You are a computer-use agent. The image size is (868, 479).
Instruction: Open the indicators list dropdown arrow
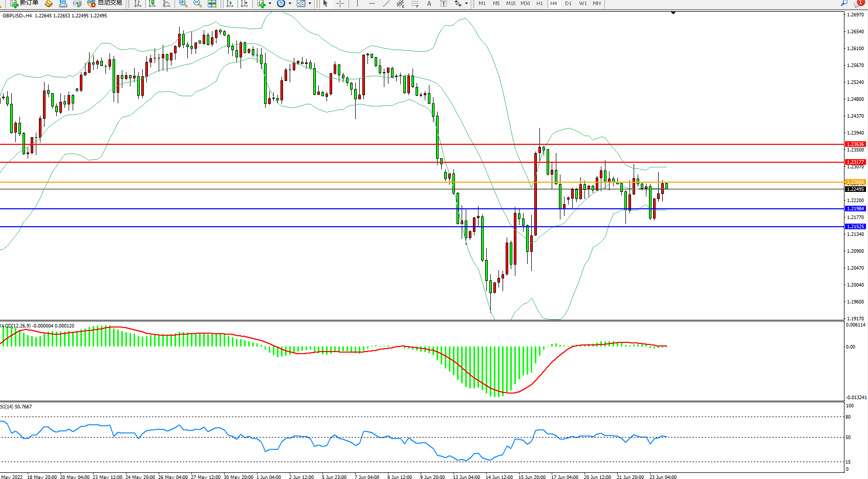point(270,4)
